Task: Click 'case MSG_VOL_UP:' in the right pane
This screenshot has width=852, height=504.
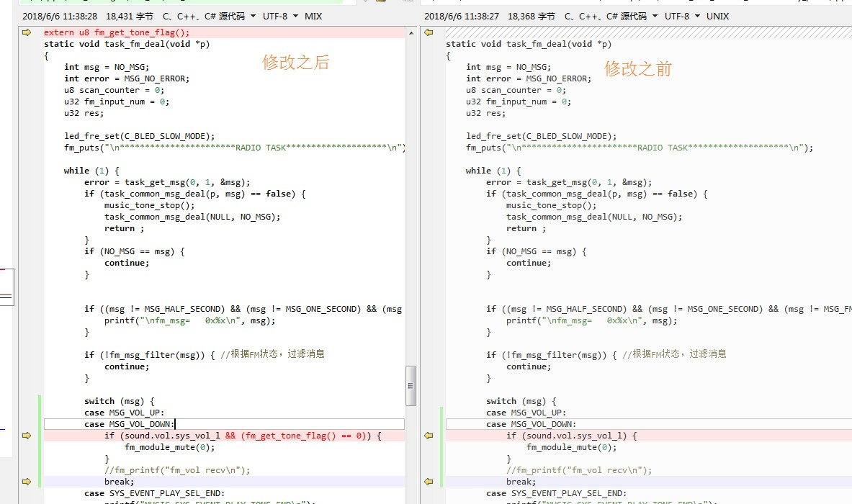Action: click(526, 413)
